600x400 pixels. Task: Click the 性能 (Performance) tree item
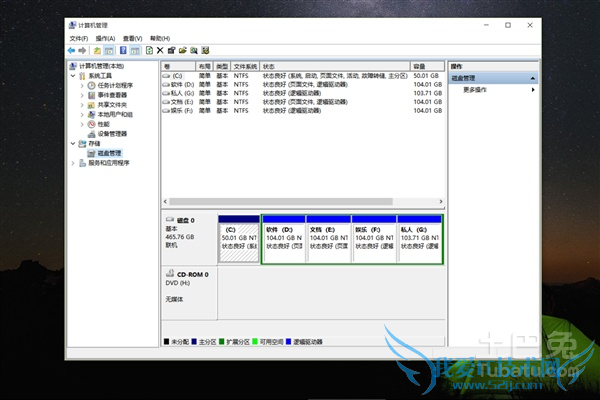[x=104, y=124]
